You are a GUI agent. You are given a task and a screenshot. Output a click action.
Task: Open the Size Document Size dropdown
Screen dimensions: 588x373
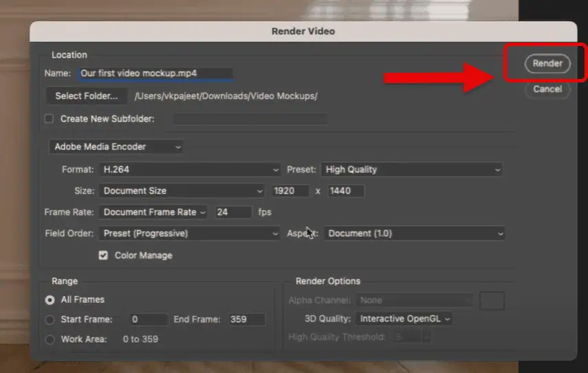tap(182, 191)
